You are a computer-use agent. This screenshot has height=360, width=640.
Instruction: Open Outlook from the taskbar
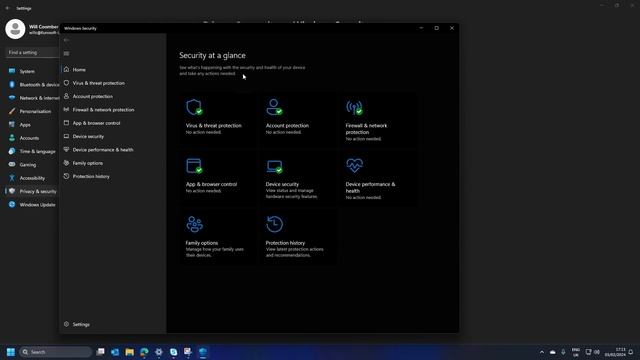(115, 352)
